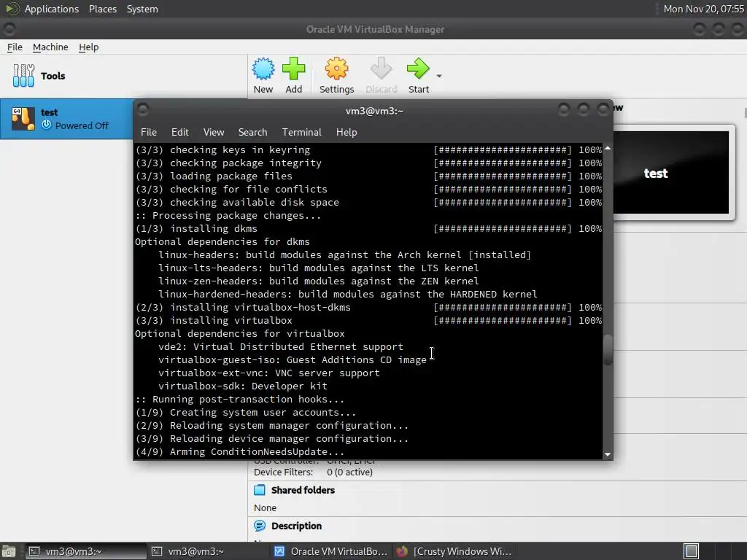
Task: Click the test VM 64-bit OS icon
Action: click(x=23, y=119)
